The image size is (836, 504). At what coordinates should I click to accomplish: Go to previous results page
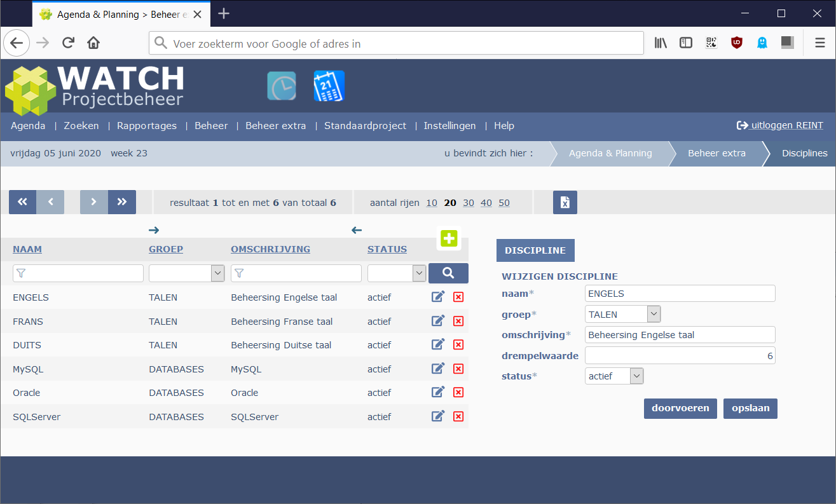(x=50, y=202)
